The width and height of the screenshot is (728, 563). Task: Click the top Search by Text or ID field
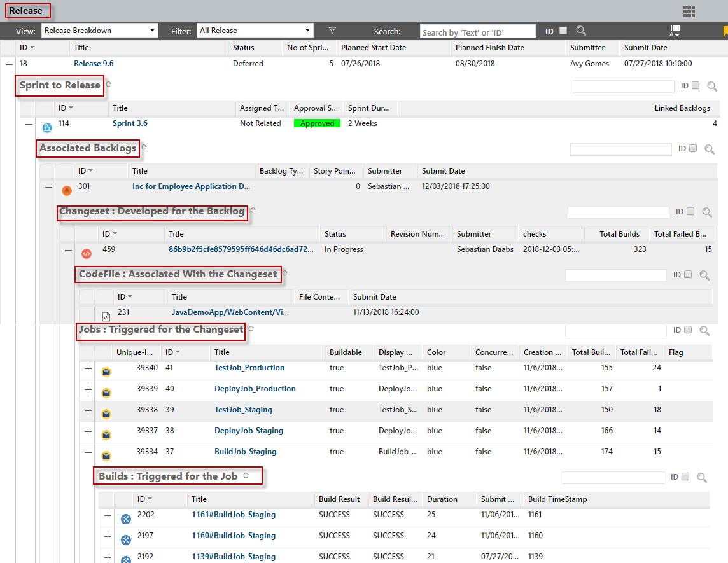[478, 32]
